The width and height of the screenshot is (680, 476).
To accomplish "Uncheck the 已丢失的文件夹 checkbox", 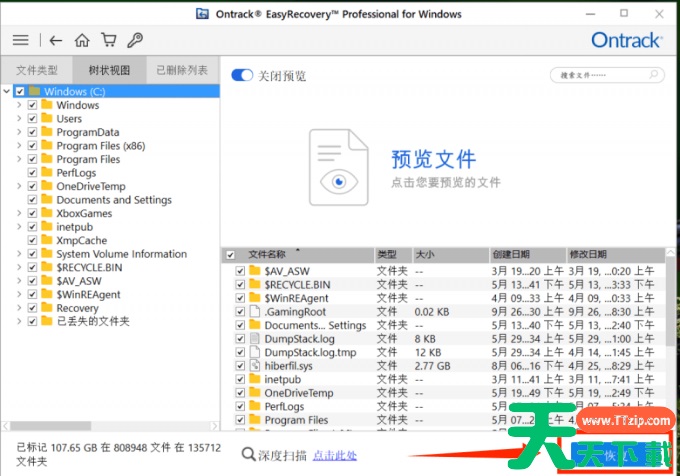I will [x=32, y=321].
